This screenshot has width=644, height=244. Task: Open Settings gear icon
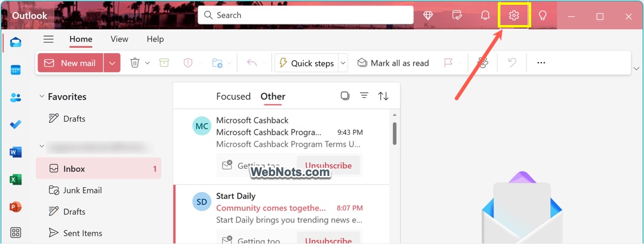(x=514, y=16)
